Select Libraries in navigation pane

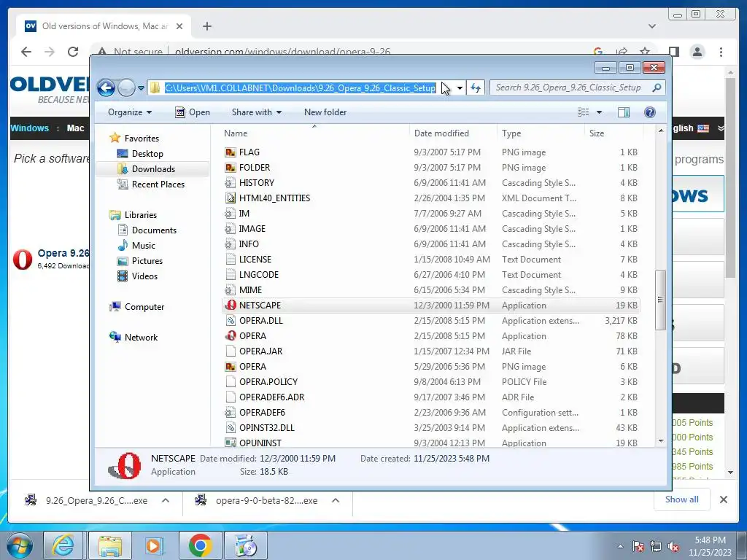coord(141,215)
